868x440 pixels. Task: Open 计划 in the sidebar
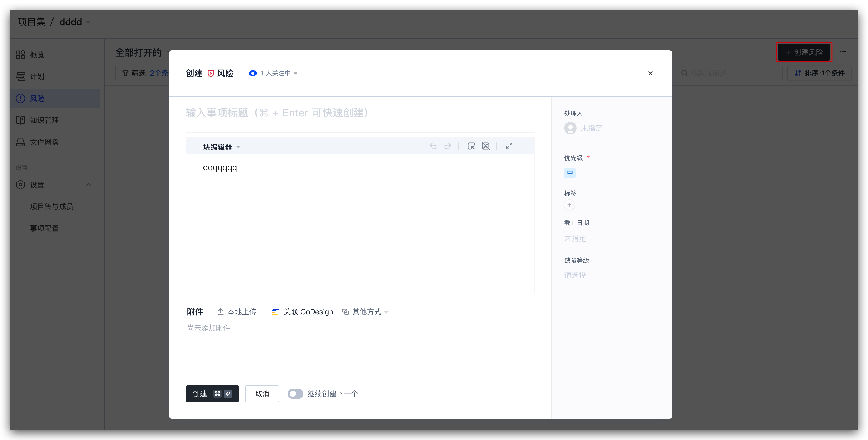tap(55, 77)
